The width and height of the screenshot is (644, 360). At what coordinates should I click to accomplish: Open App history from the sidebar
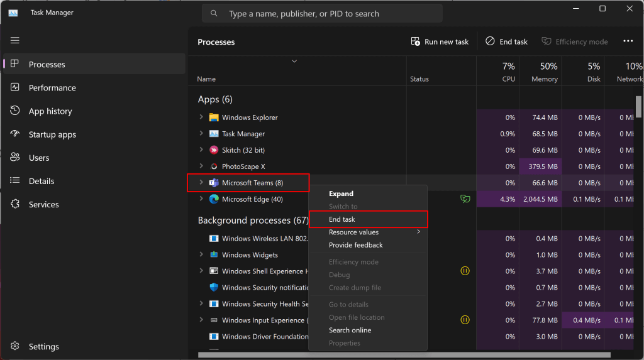tap(50, 111)
